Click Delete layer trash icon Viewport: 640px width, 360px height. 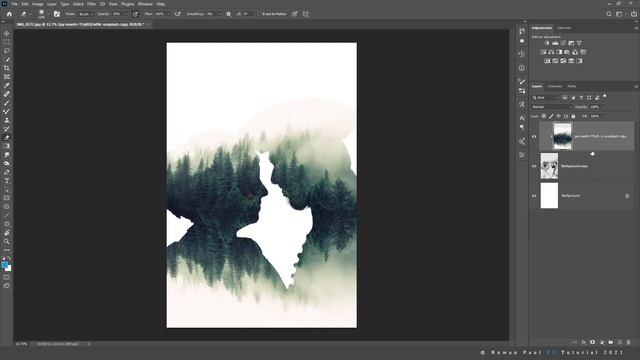(x=629, y=342)
